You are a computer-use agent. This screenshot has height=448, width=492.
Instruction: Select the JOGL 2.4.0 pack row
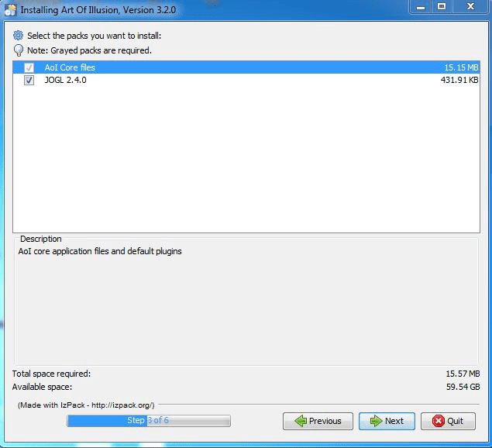[x=246, y=80]
